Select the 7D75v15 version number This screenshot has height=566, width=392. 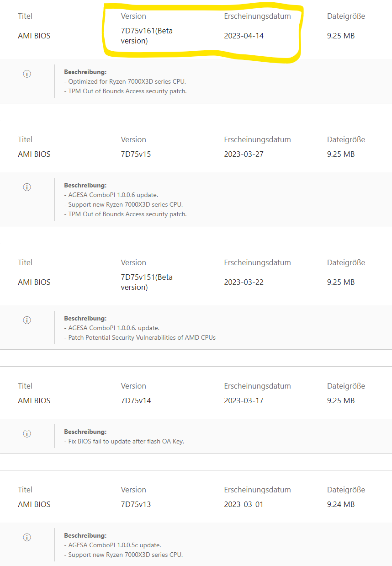click(x=136, y=154)
